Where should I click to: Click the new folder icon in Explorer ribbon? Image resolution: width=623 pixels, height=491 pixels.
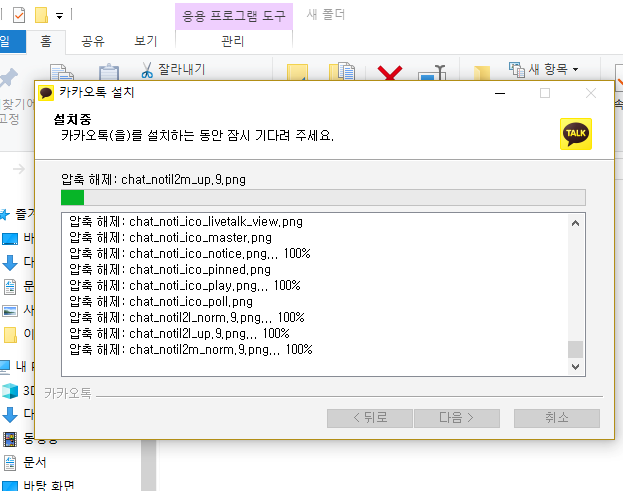click(x=482, y=73)
